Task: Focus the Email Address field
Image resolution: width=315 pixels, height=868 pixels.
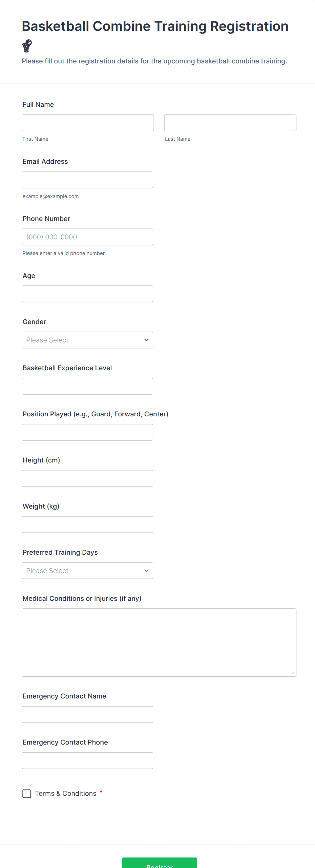Action: [87, 180]
